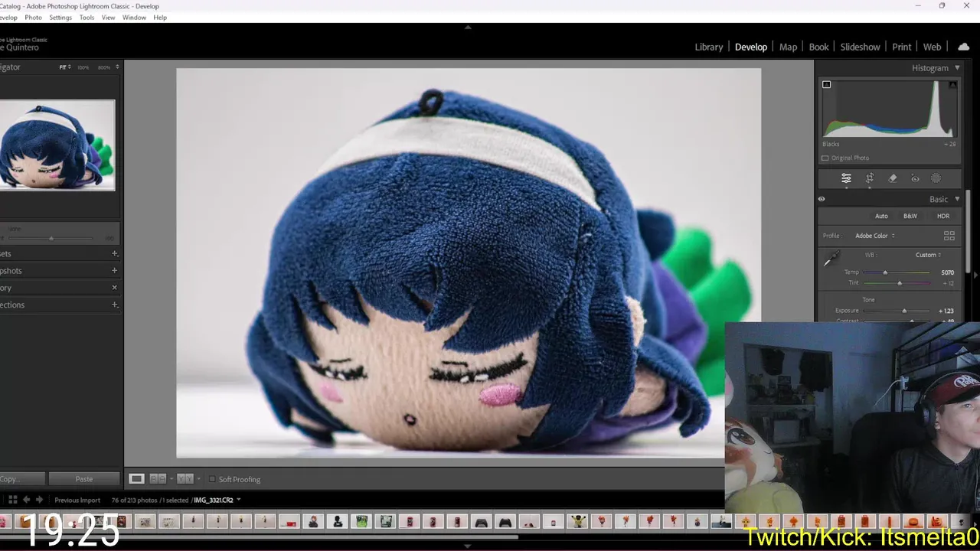Click the navigator preview thumbnail
This screenshot has height=551, width=980.
click(57, 145)
